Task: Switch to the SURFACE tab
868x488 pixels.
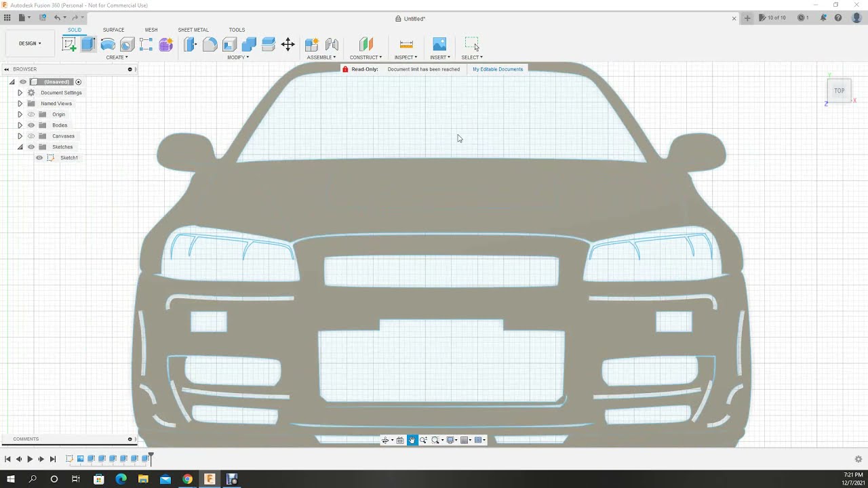Action: (x=113, y=30)
